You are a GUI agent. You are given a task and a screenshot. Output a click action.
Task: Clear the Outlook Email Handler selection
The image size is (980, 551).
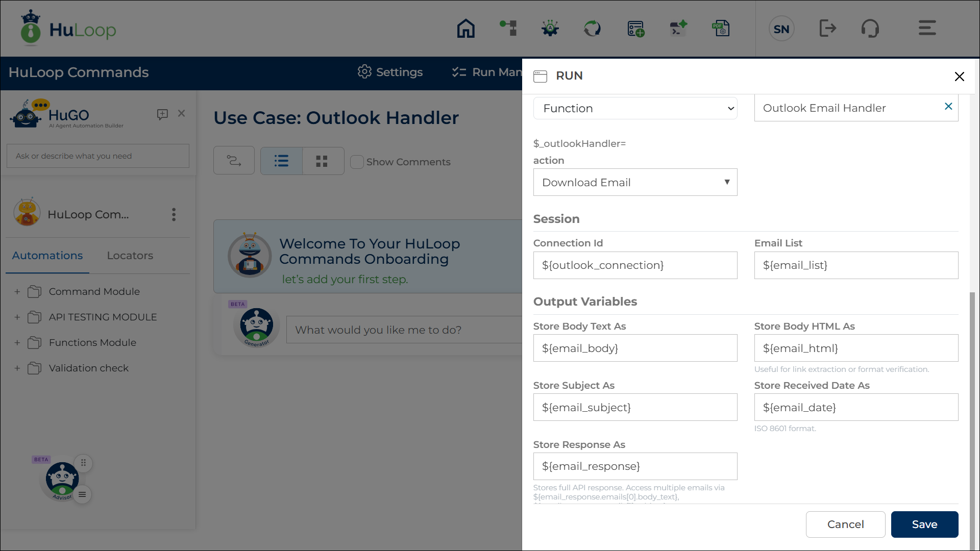coord(948,107)
